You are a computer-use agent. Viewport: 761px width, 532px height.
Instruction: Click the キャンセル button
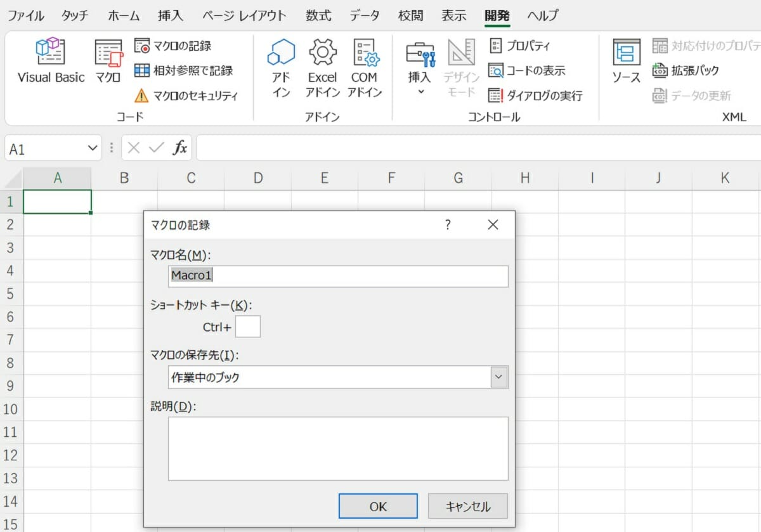(468, 506)
